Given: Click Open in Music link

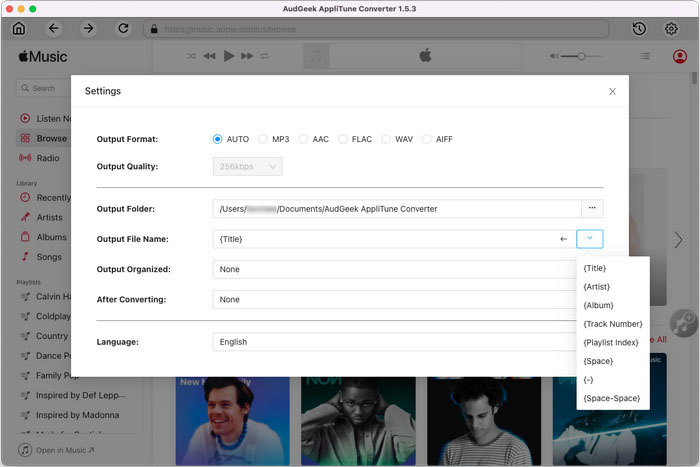Looking at the screenshot, I should [57, 450].
